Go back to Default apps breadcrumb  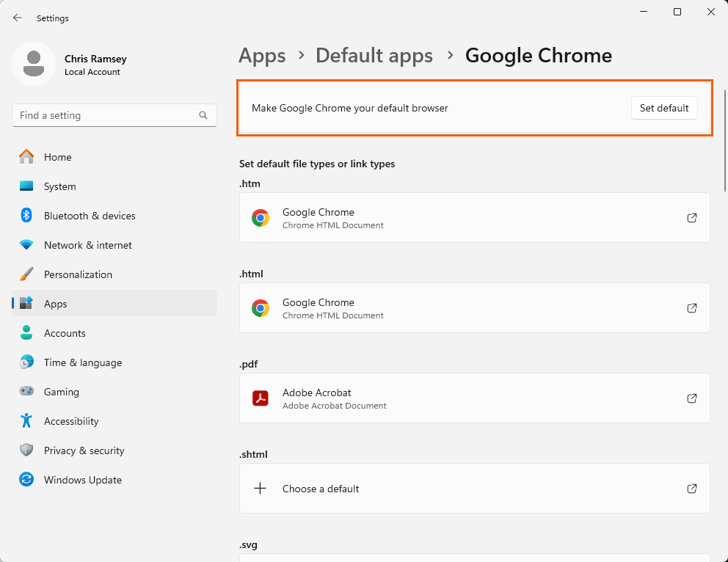pyautogui.click(x=374, y=56)
